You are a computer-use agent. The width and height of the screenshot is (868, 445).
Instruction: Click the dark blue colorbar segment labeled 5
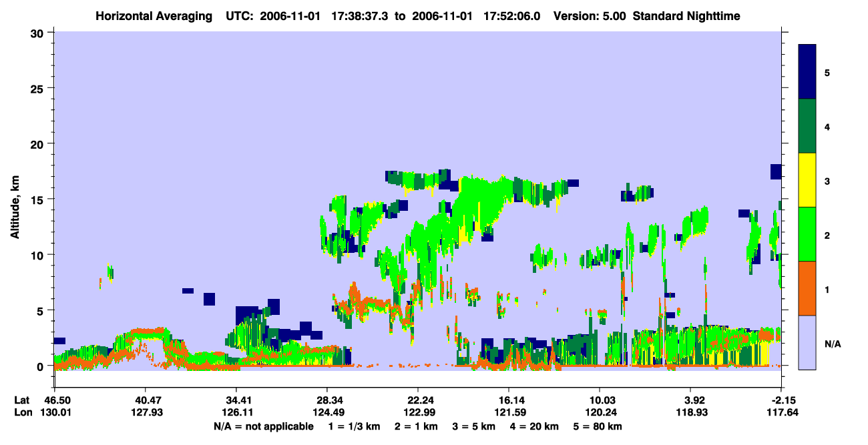[807, 72]
